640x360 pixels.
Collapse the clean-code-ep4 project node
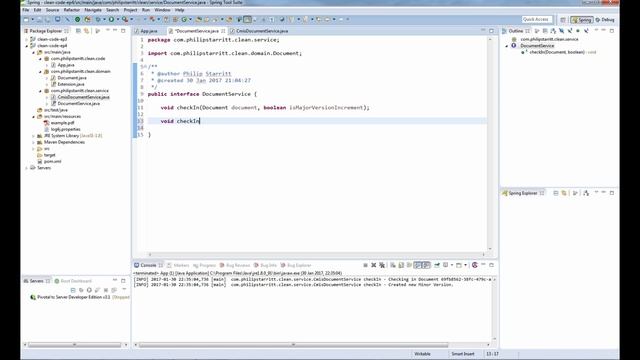[x=27, y=46]
